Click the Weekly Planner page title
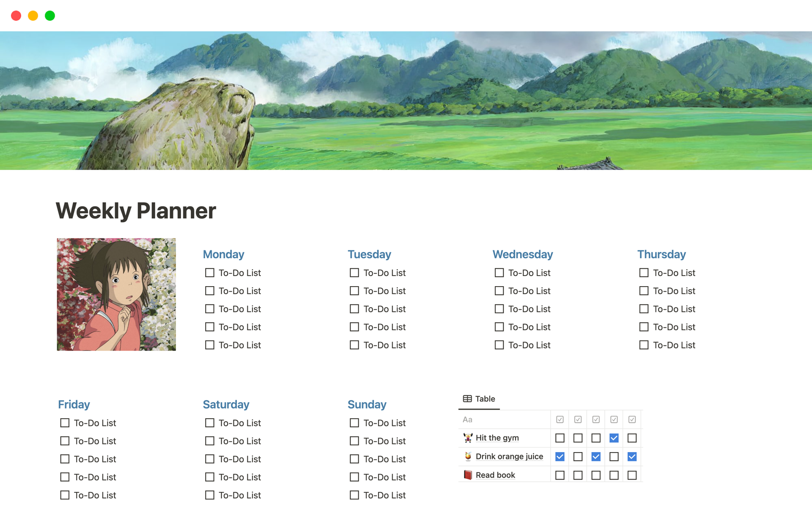Screen dimensions: 812x508 coord(136,210)
